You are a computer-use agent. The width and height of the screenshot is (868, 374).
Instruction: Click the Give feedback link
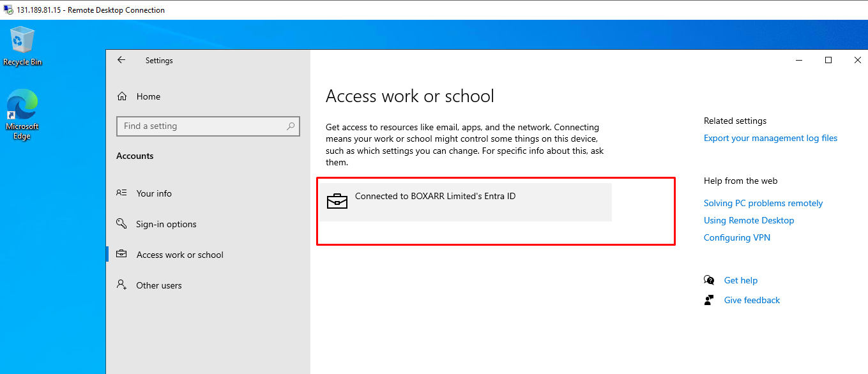(x=752, y=300)
